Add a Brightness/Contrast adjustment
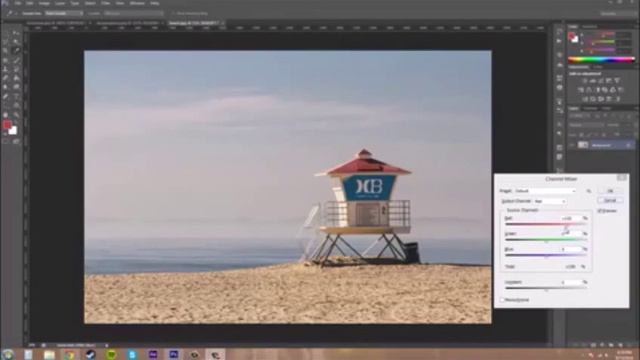 click(x=585, y=80)
